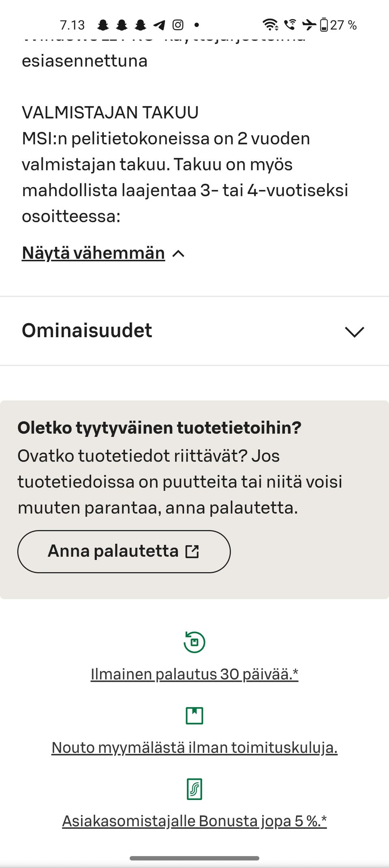
Task: Tap the store pickup bookmark icon
Action: click(x=194, y=716)
